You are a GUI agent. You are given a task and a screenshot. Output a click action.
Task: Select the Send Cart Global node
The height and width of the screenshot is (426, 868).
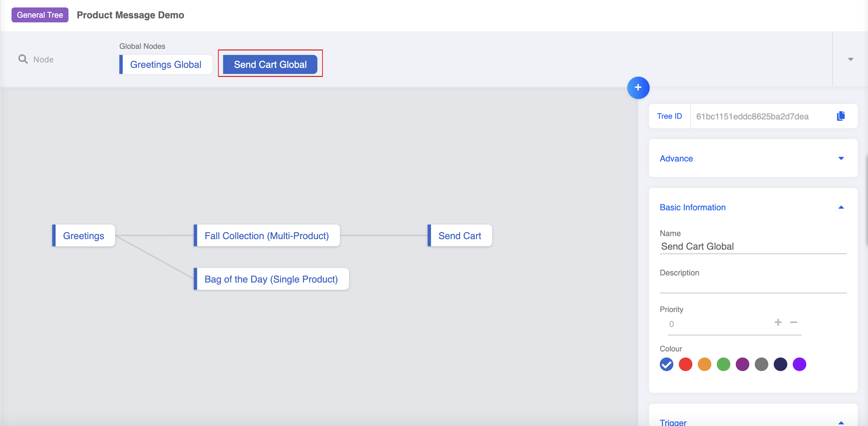(270, 64)
